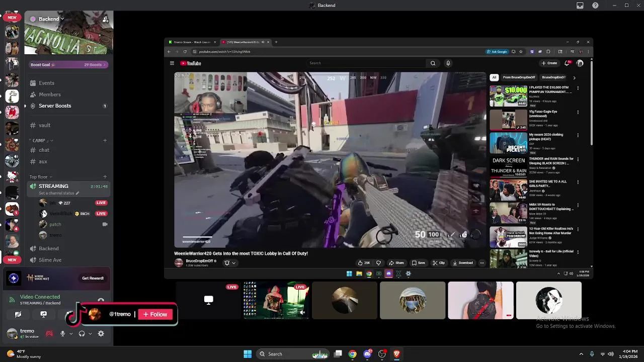The width and height of the screenshot is (644, 362).
Task: Open Server Boosts in sidebar
Action: (x=68, y=106)
